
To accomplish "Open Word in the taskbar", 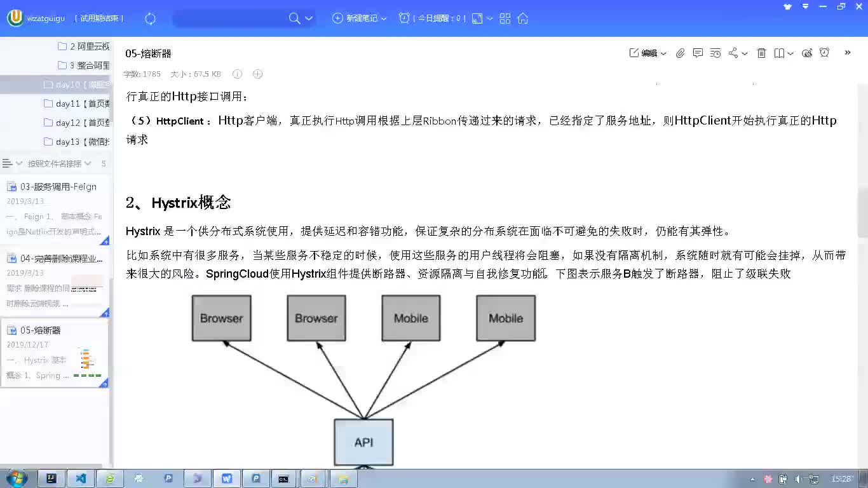I will click(x=227, y=479).
